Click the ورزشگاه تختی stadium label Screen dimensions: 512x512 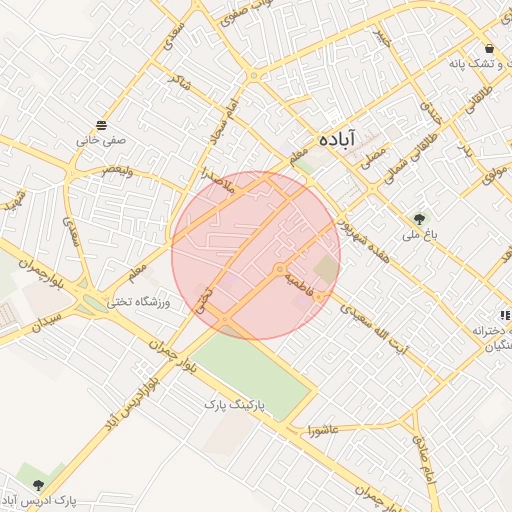click(138, 303)
